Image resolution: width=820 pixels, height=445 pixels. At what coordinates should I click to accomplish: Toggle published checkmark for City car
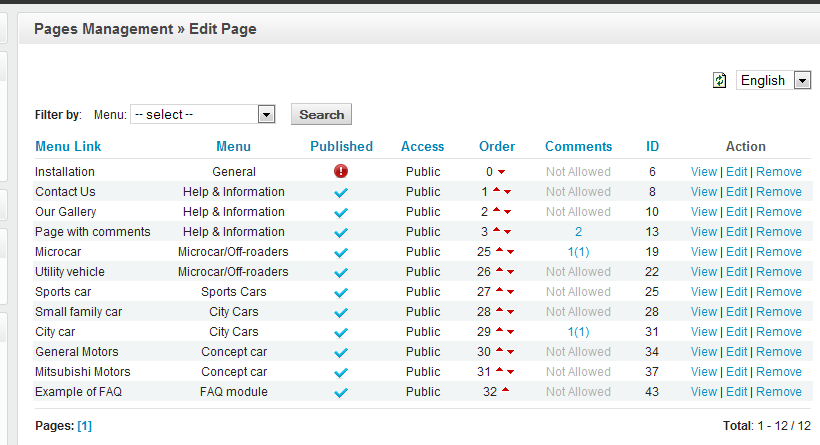tap(341, 332)
